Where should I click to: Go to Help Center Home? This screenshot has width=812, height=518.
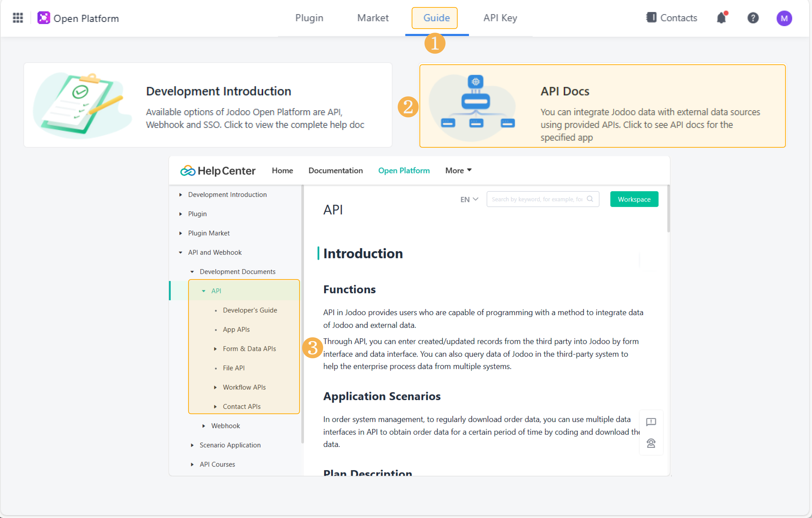tap(282, 170)
